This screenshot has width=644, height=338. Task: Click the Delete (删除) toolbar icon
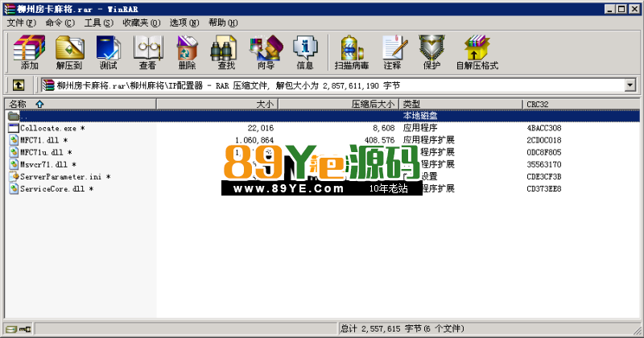coord(188,52)
